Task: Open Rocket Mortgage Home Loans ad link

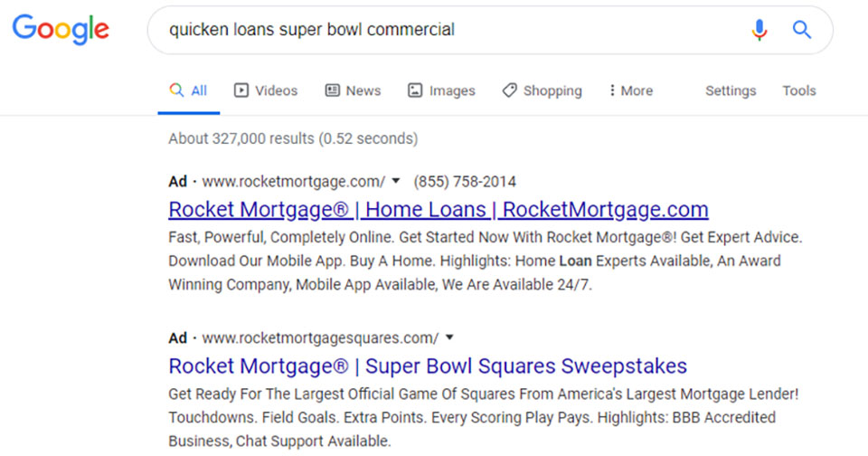Action: [x=439, y=209]
